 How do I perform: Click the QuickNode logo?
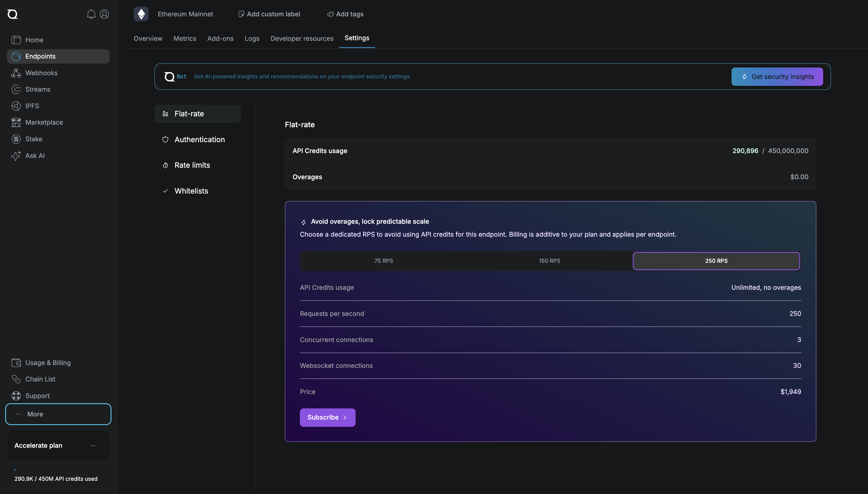[13, 14]
